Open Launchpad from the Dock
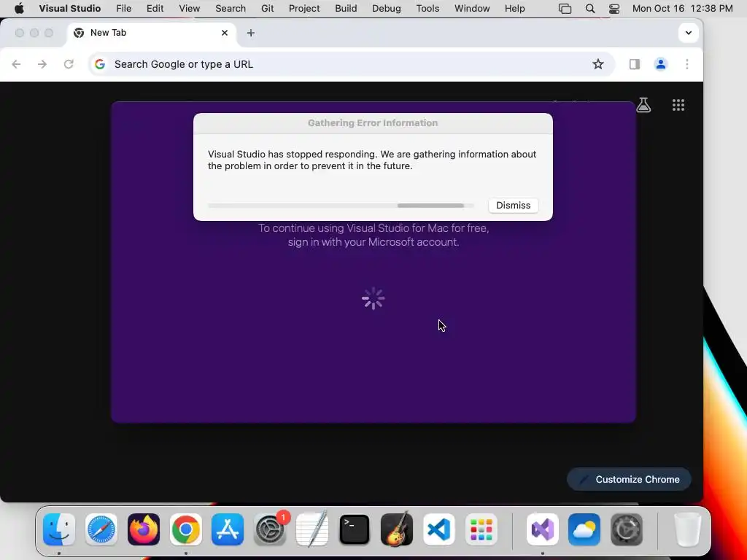Image resolution: width=747 pixels, height=560 pixels. (x=481, y=529)
